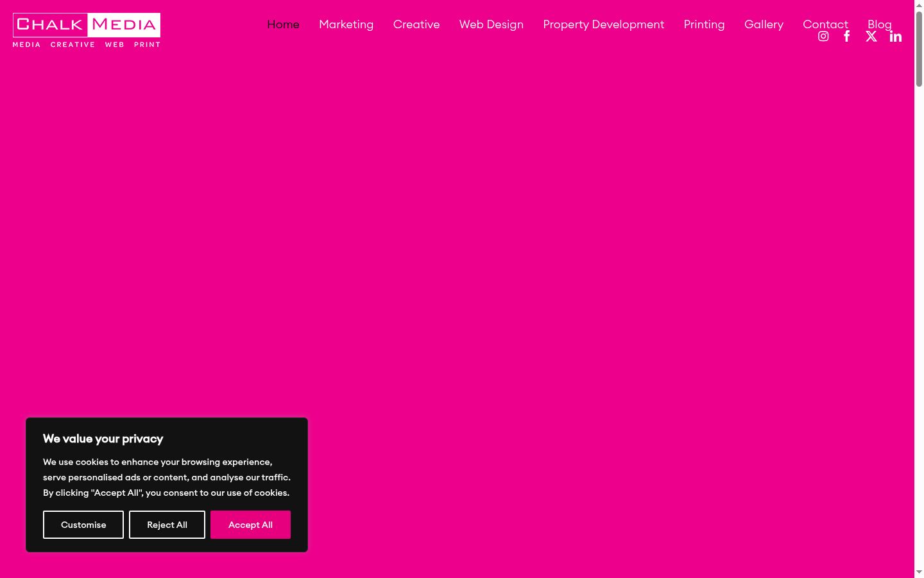Click the Accept All cookies button
This screenshot has width=924, height=578.
pyautogui.click(x=250, y=525)
